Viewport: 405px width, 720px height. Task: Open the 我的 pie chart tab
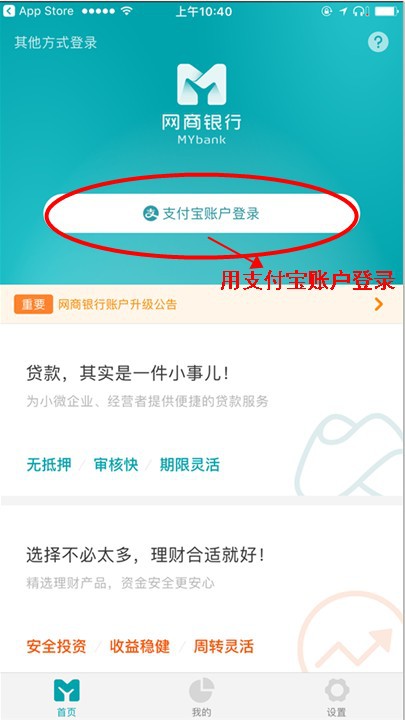coord(202,690)
